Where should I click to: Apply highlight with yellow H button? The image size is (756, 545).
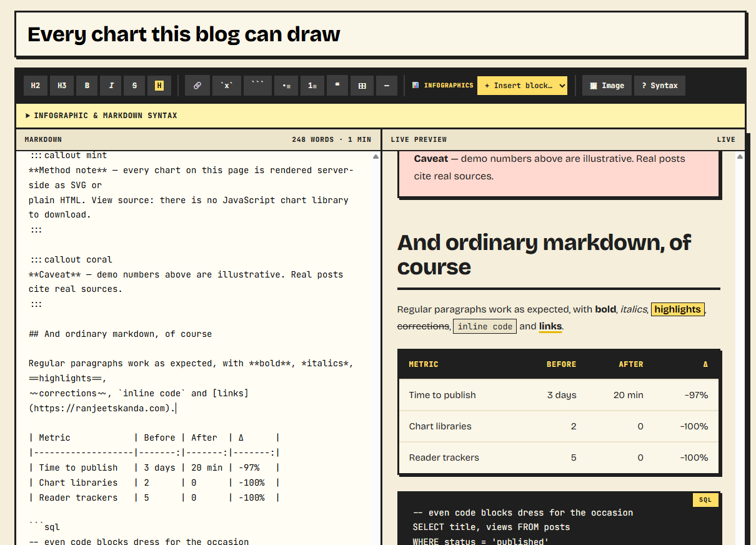[x=159, y=86]
